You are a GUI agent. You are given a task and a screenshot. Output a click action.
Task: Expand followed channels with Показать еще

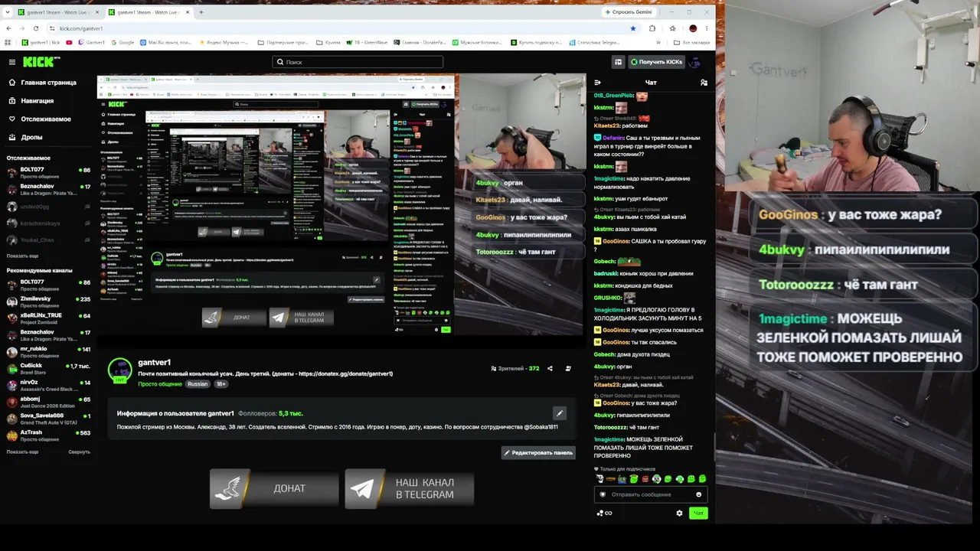(22, 256)
